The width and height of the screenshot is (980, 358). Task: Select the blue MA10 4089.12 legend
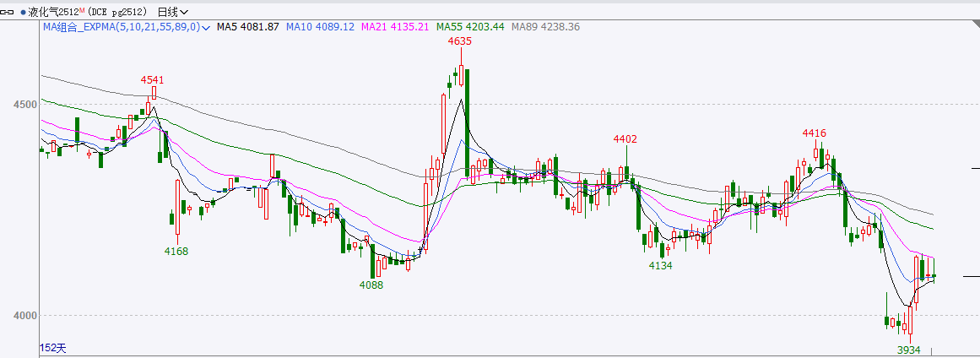point(320,27)
